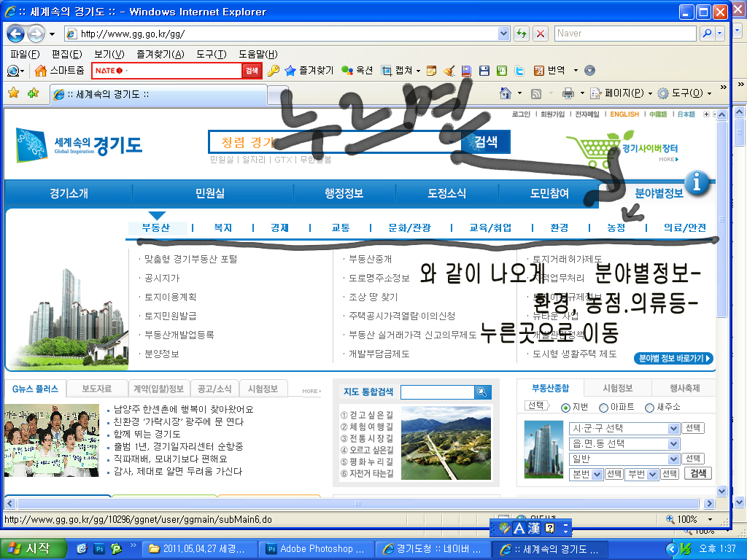
Task: Go back with the browser Back arrow
Action: click(x=15, y=34)
